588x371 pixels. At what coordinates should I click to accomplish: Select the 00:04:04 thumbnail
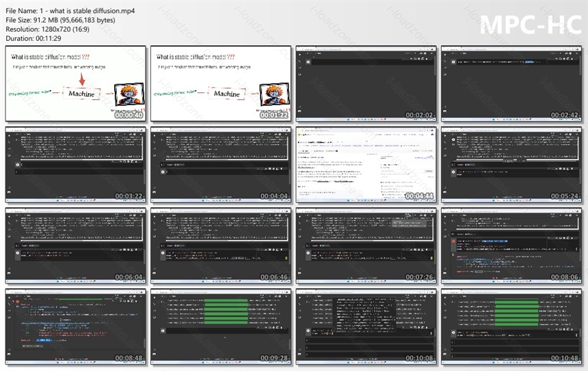[x=221, y=165]
